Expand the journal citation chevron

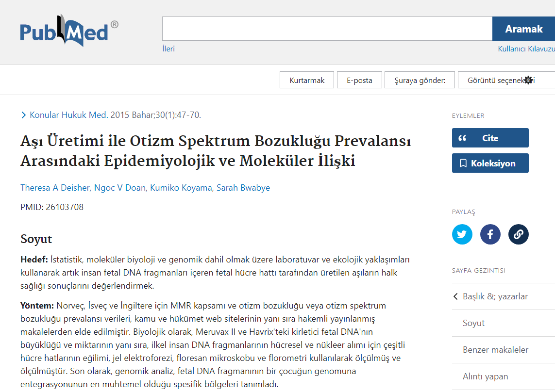24,115
